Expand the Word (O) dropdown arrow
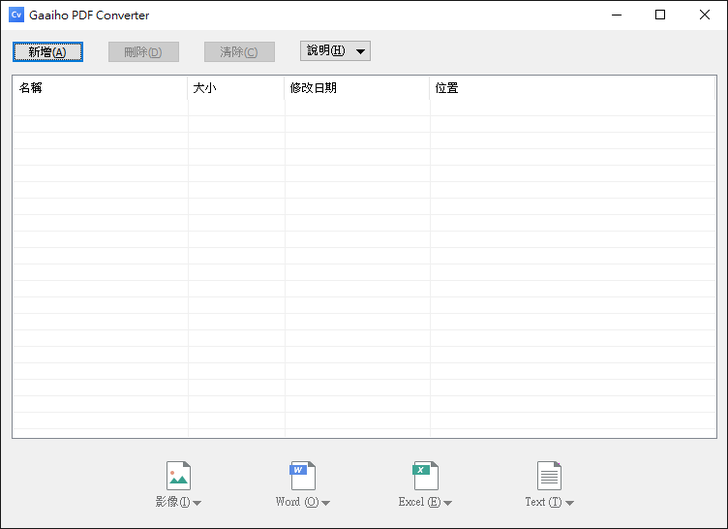Screen dimensions: 728x529 coord(326,503)
